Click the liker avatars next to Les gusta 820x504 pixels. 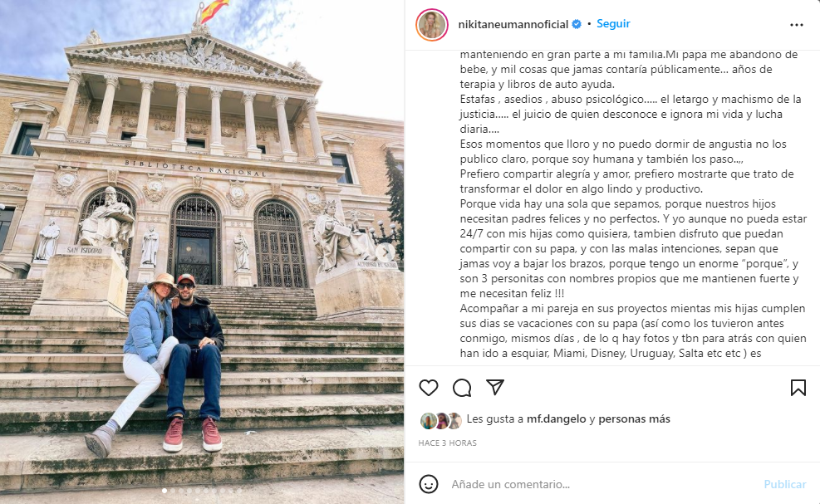pos(441,420)
